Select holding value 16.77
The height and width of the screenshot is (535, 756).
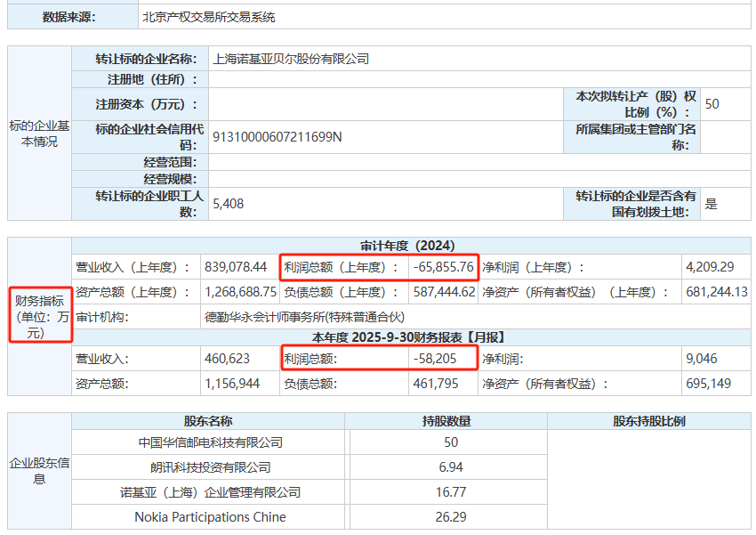tap(451, 492)
